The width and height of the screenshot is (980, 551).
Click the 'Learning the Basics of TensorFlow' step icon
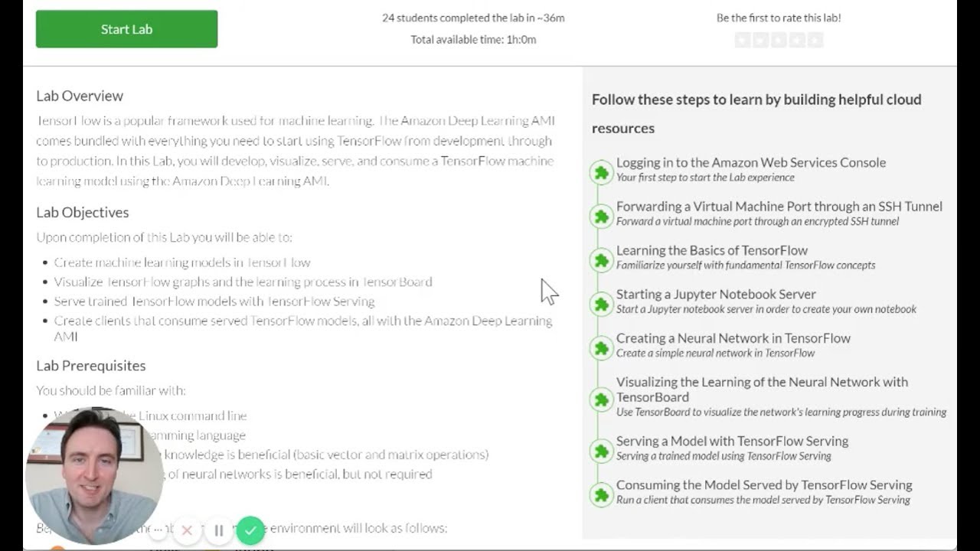[x=601, y=260]
